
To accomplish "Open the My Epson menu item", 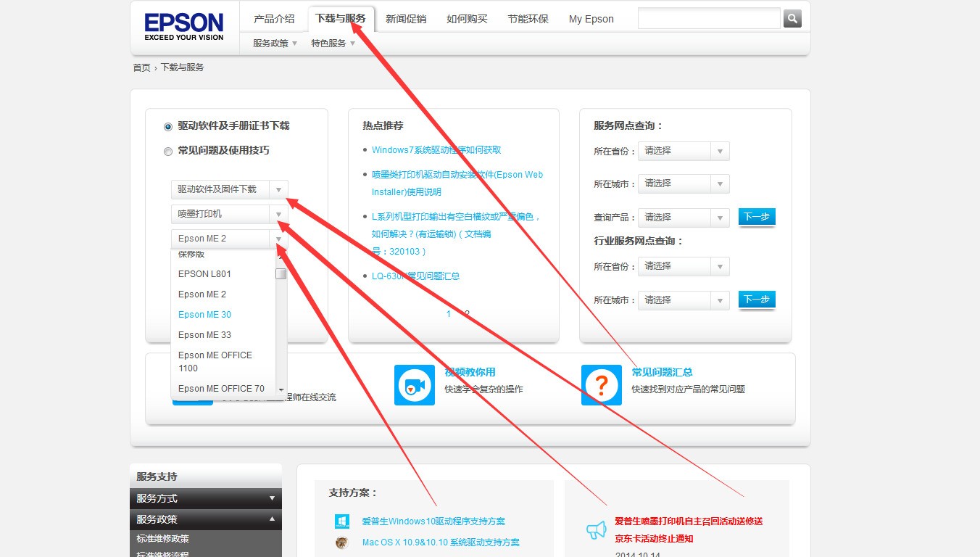I will [x=591, y=19].
